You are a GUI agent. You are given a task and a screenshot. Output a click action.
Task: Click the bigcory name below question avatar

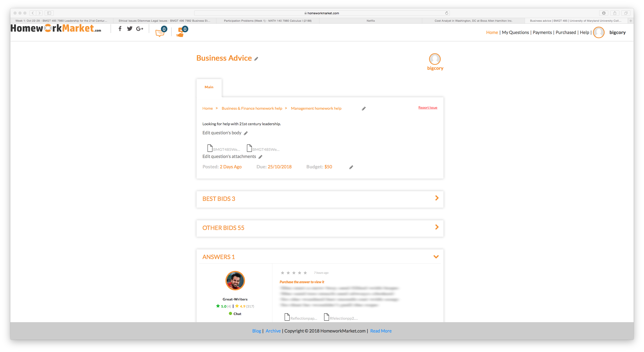coord(435,68)
